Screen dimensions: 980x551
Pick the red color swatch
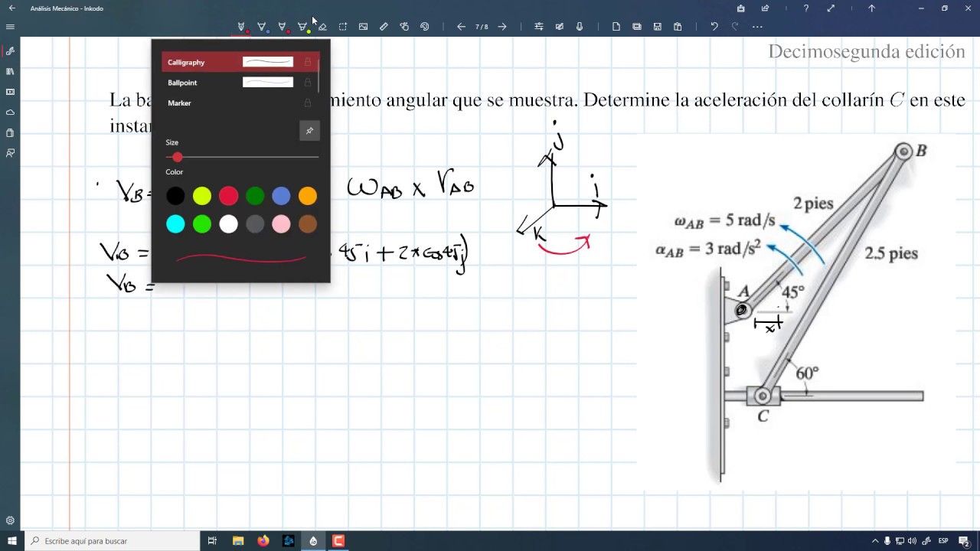228,196
